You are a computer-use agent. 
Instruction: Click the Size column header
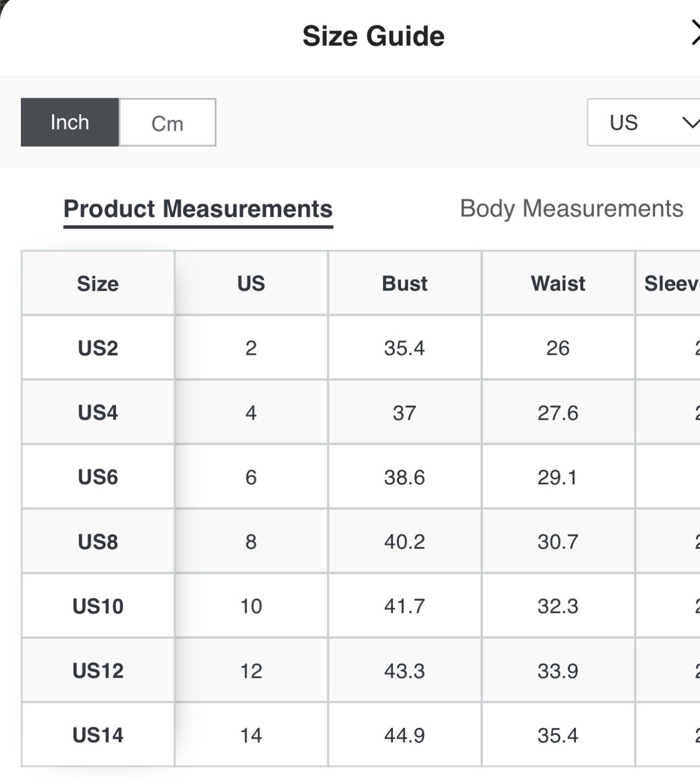pyautogui.click(x=98, y=283)
